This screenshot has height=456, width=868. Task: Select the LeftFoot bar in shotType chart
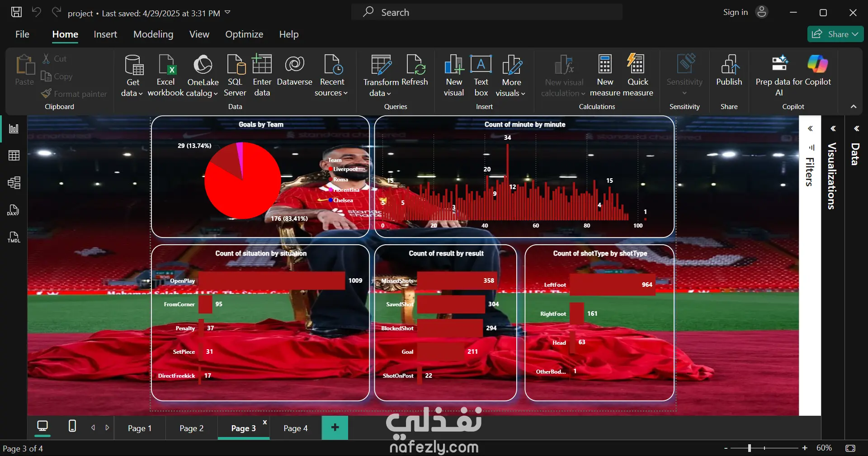tap(612, 285)
